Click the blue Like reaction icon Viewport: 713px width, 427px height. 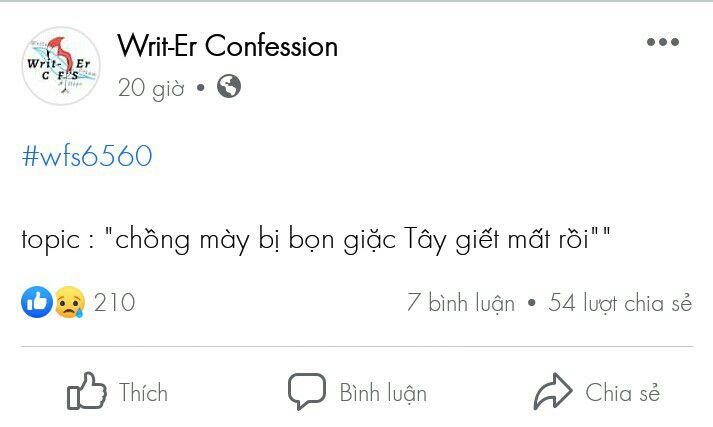[37, 302]
